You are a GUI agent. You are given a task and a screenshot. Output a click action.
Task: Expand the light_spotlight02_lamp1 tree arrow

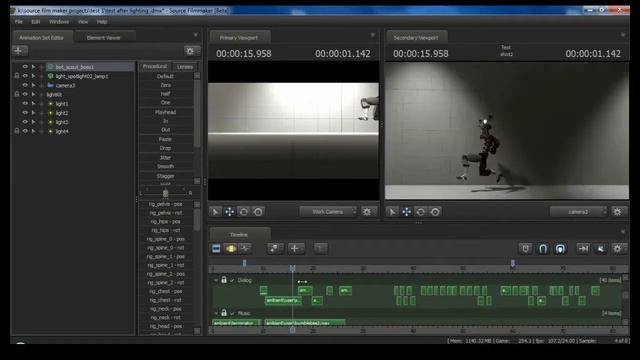pyautogui.click(x=33, y=76)
